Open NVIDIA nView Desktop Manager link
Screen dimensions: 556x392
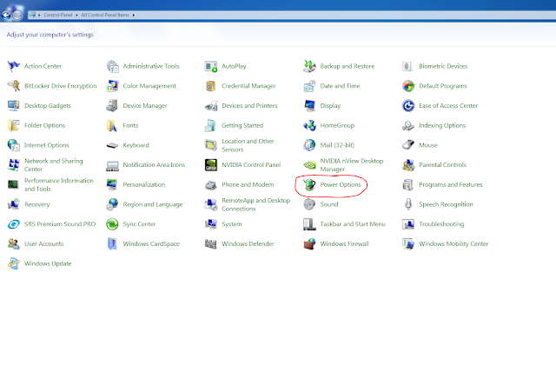[352, 165]
